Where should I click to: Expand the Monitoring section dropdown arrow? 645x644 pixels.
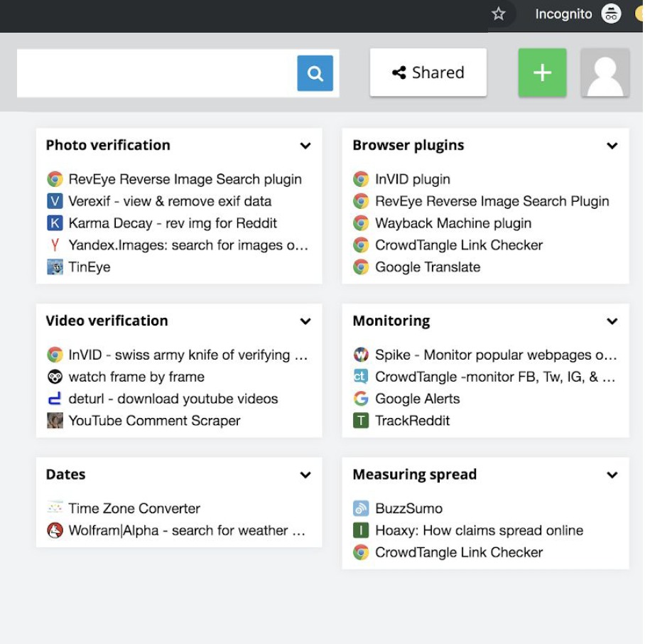pyautogui.click(x=612, y=321)
